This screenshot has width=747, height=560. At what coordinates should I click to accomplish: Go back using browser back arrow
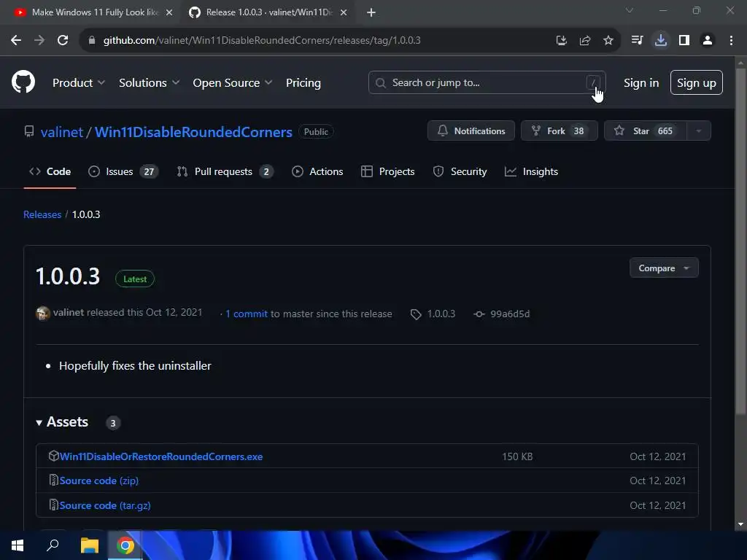(x=16, y=41)
